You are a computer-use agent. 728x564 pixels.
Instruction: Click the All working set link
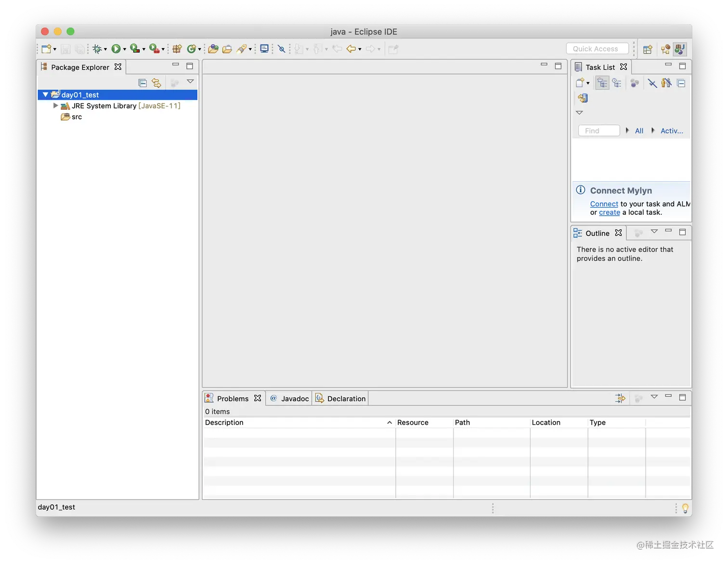pyautogui.click(x=639, y=131)
